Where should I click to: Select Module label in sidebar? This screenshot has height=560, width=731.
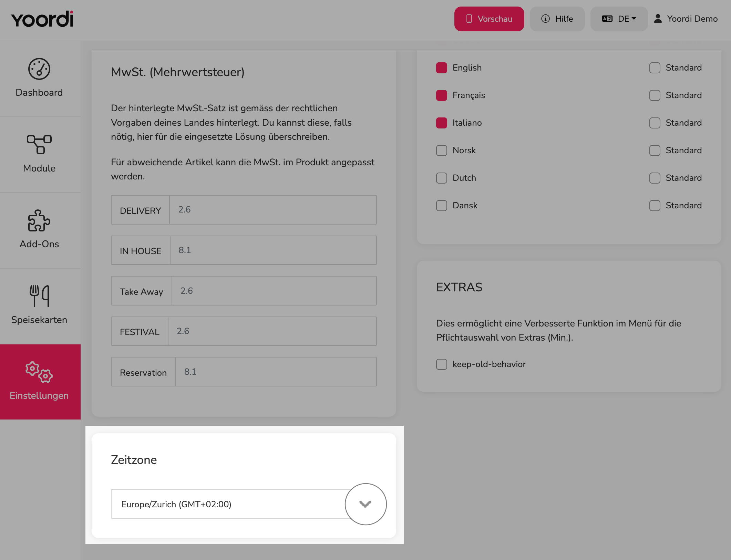pyautogui.click(x=39, y=168)
